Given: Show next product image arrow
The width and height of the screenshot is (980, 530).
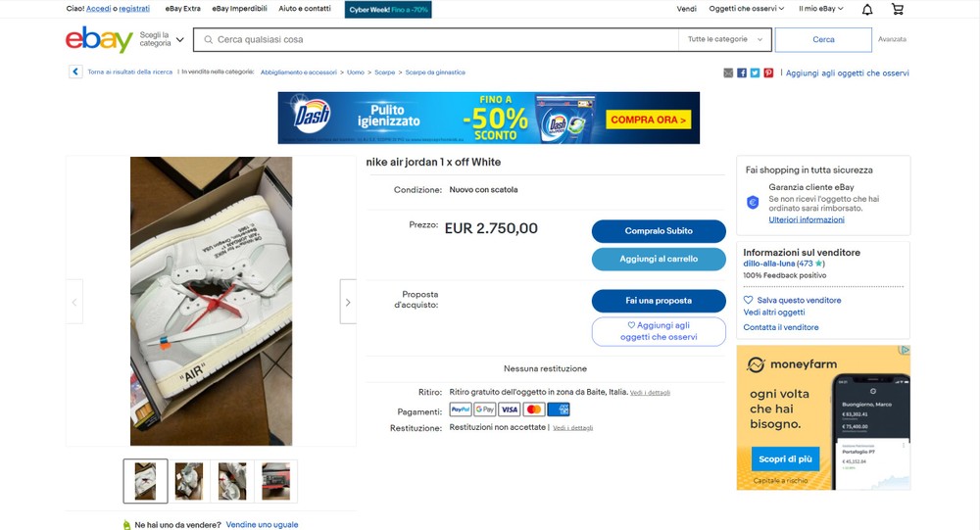Looking at the screenshot, I should click(x=348, y=302).
